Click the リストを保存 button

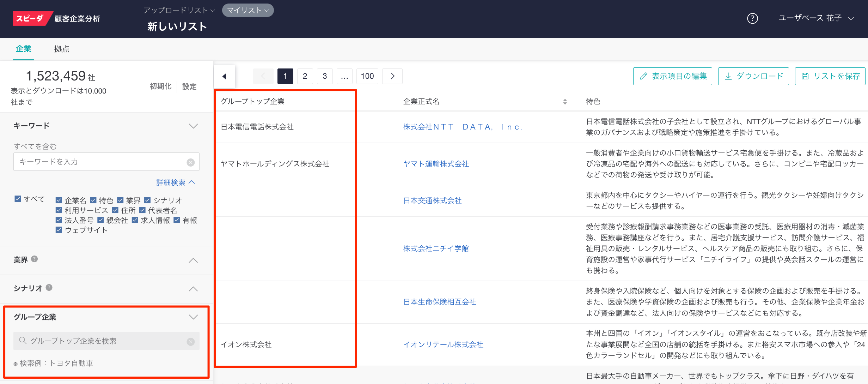(x=830, y=76)
